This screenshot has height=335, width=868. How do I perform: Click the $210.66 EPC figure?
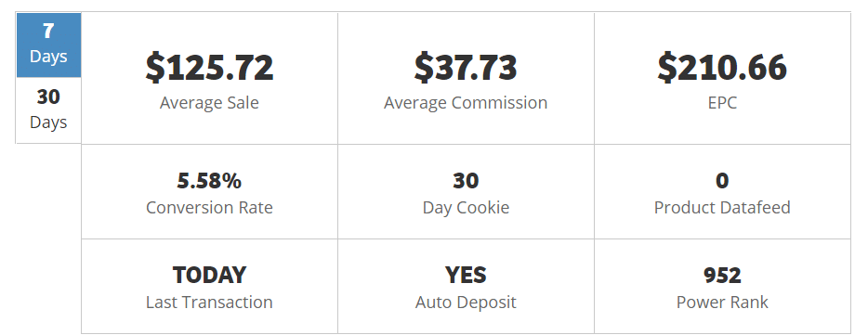tap(722, 68)
